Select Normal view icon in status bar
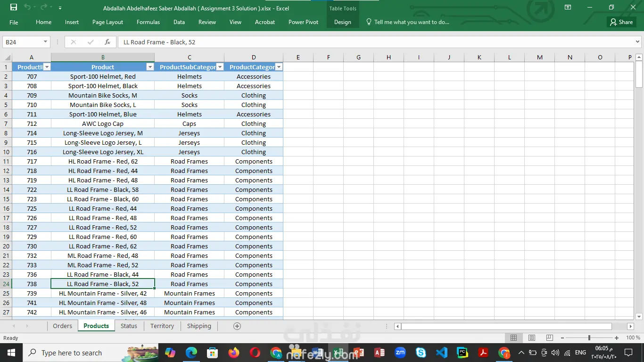The height and width of the screenshot is (362, 644). pos(514,338)
